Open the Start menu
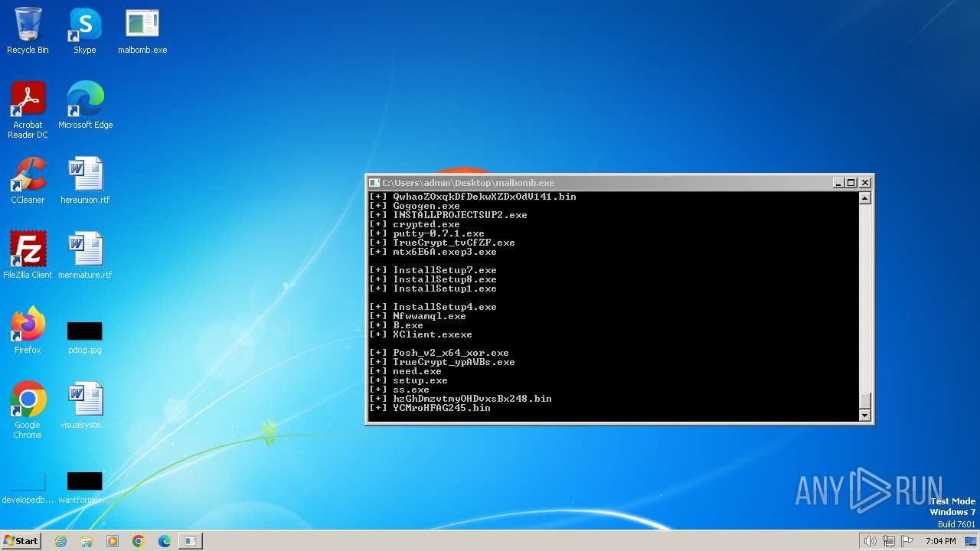980x551 pixels. [x=21, y=540]
